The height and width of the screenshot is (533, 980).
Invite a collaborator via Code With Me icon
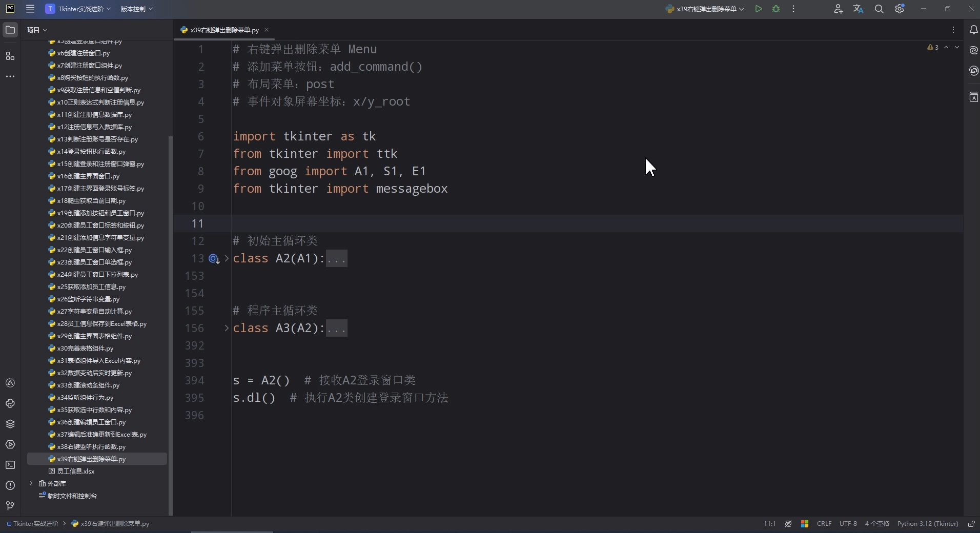(x=839, y=9)
